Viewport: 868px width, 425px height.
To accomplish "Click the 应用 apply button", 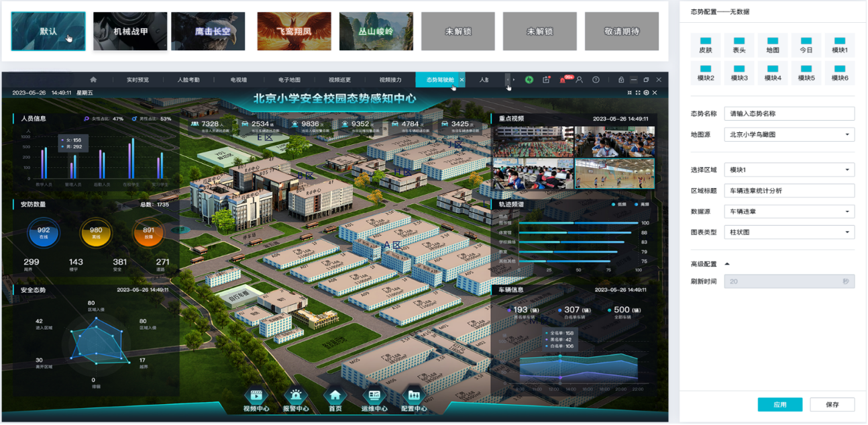I will coord(779,404).
